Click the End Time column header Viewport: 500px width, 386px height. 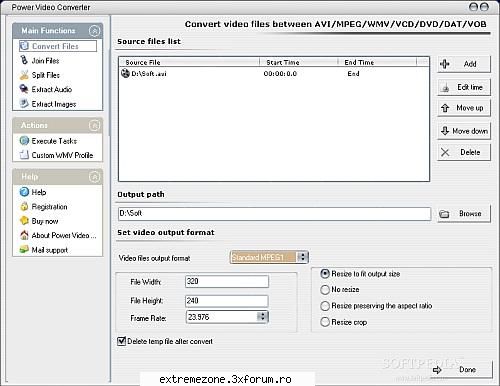click(x=359, y=62)
